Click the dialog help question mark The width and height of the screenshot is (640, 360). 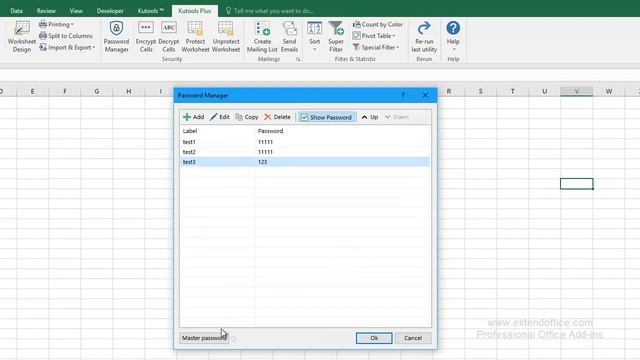pos(403,95)
